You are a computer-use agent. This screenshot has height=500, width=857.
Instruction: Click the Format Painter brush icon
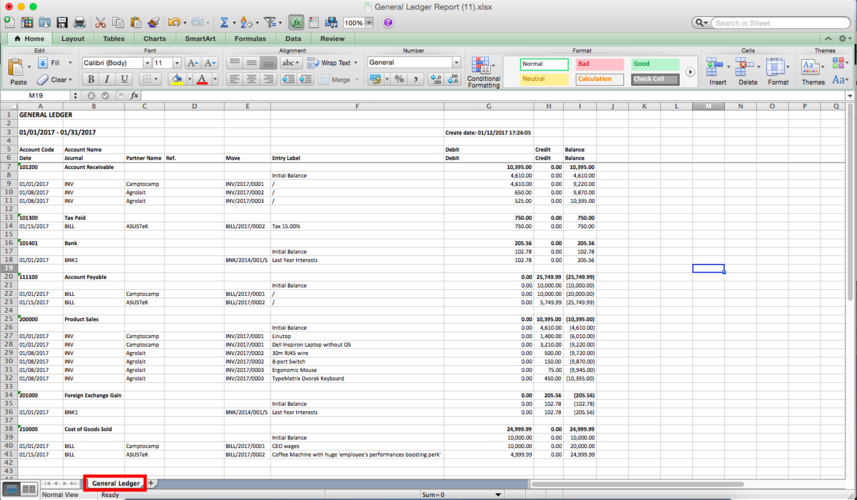[x=154, y=22]
